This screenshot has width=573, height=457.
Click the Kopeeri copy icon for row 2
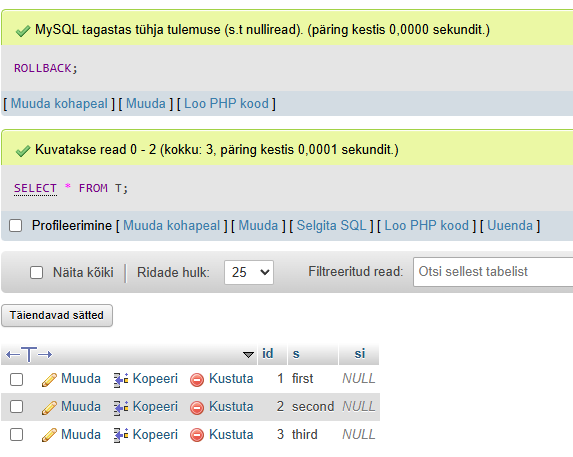pyautogui.click(x=121, y=408)
